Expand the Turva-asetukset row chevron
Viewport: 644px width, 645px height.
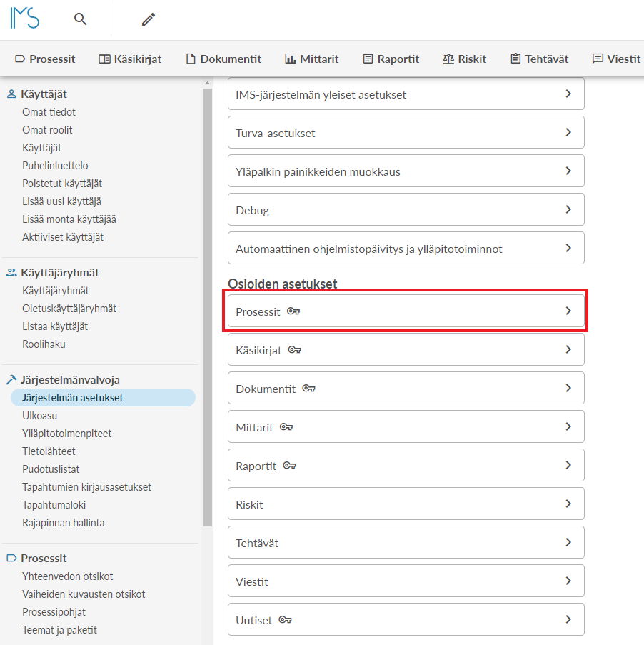pyautogui.click(x=568, y=133)
